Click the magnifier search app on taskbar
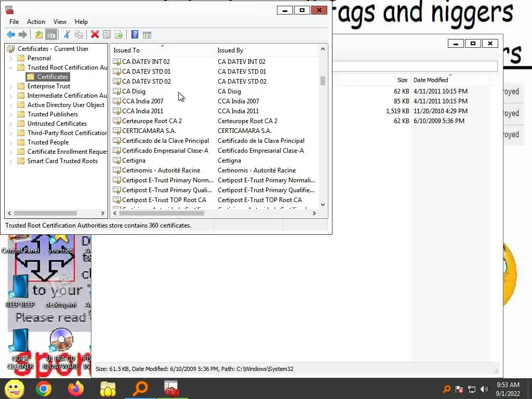This screenshot has width=532, height=399. tap(140, 389)
